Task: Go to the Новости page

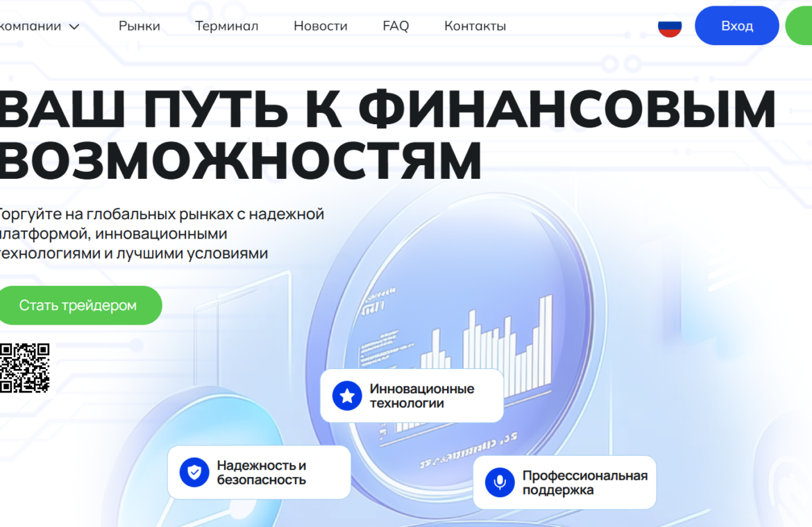Action: click(x=321, y=26)
